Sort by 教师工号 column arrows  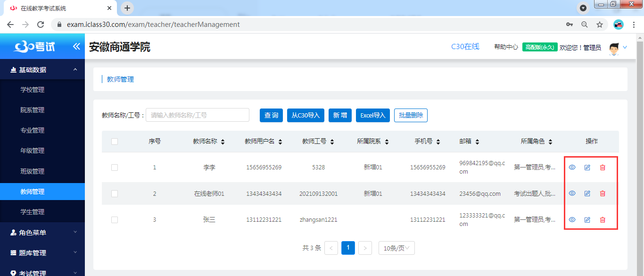332,142
